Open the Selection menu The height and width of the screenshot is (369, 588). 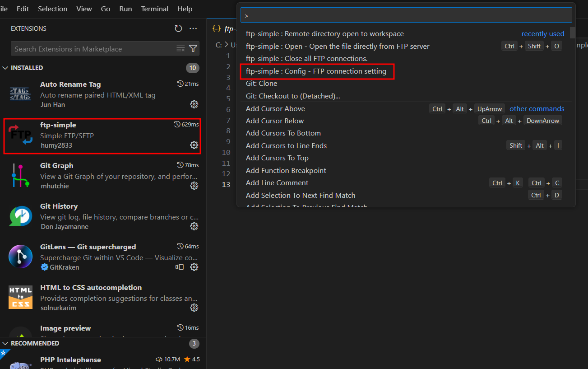[52, 9]
